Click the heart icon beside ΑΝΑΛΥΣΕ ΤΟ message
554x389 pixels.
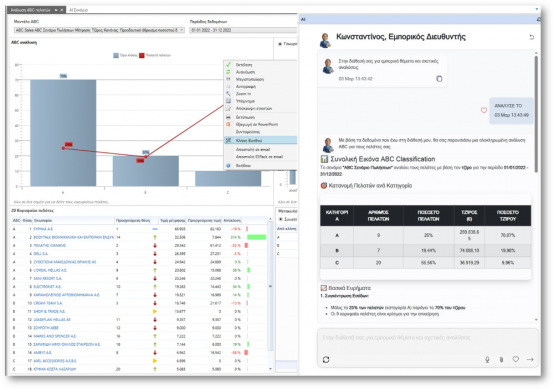pos(484,110)
